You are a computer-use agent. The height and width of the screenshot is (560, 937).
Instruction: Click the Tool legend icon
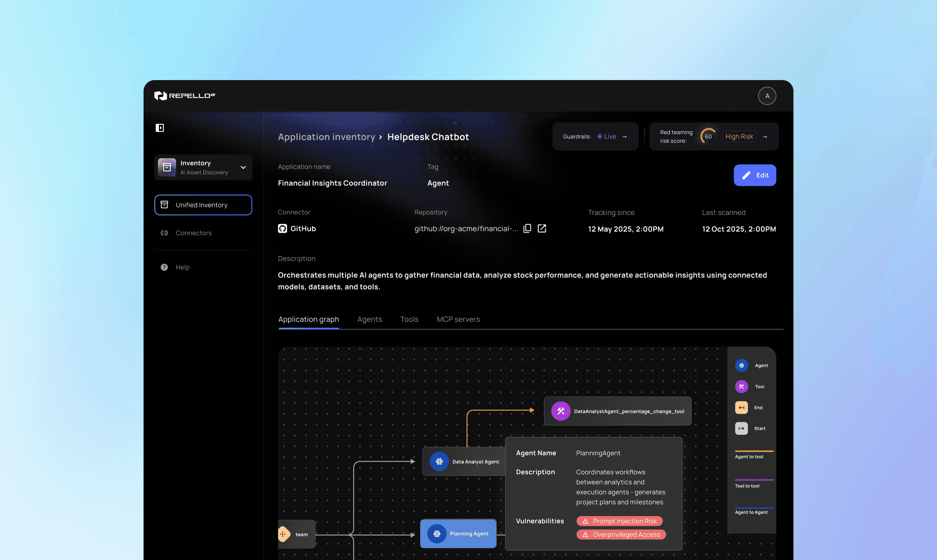[741, 386]
